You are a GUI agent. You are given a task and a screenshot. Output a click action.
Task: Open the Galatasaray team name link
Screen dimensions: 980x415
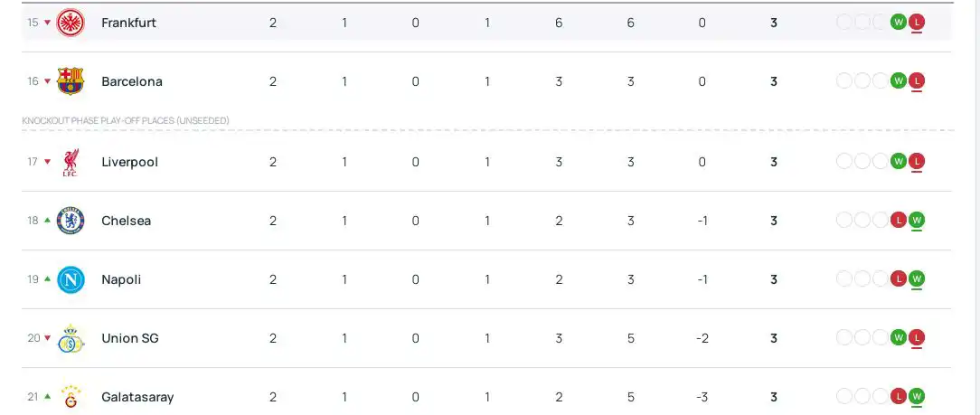tap(137, 397)
